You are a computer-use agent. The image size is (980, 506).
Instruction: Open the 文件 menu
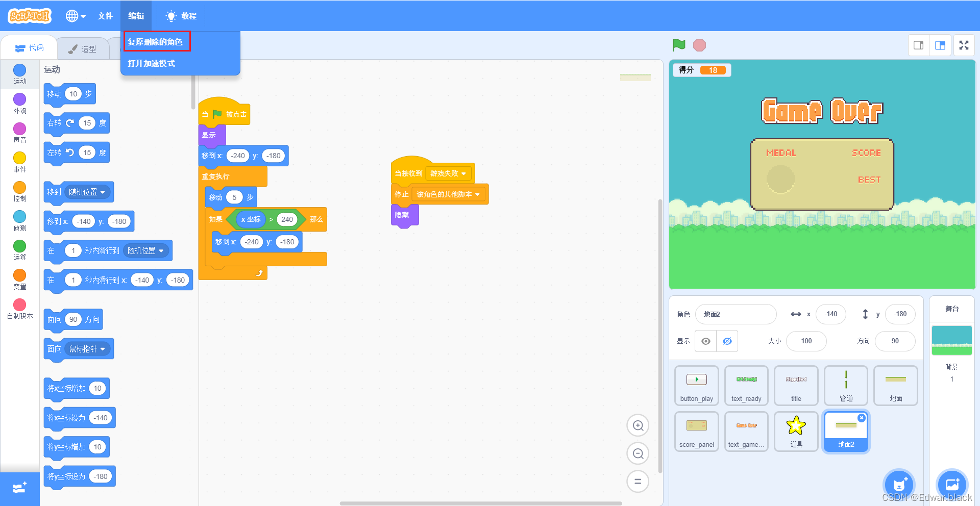click(x=105, y=16)
